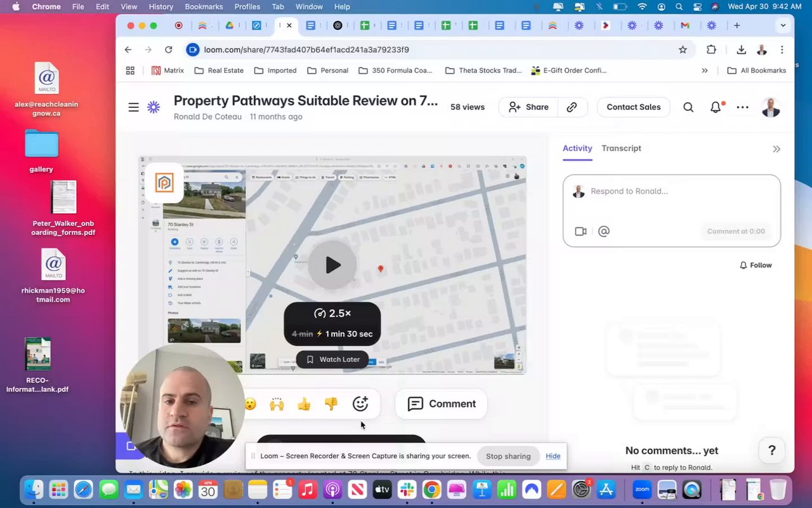Viewport: 812px width, 508px height.
Task: Open the add emoji reaction picker
Action: tap(360, 404)
